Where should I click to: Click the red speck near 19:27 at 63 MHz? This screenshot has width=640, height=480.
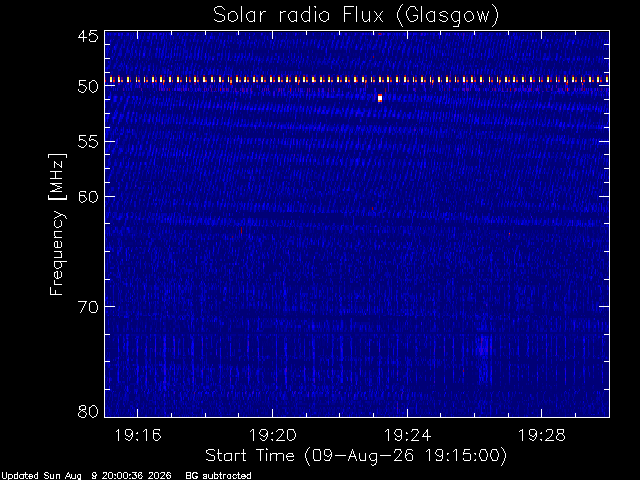[x=509, y=234]
